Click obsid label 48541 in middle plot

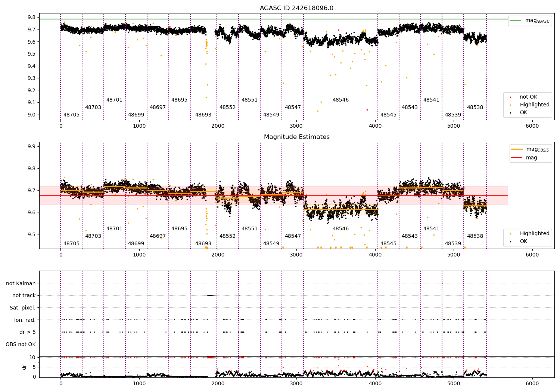point(431,228)
